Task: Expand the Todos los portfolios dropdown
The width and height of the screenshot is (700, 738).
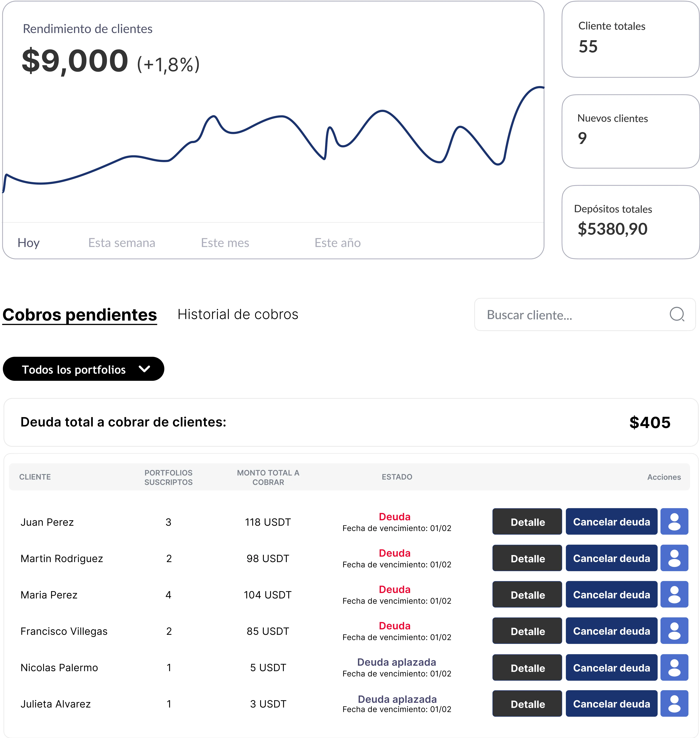Action: click(x=74, y=370)
